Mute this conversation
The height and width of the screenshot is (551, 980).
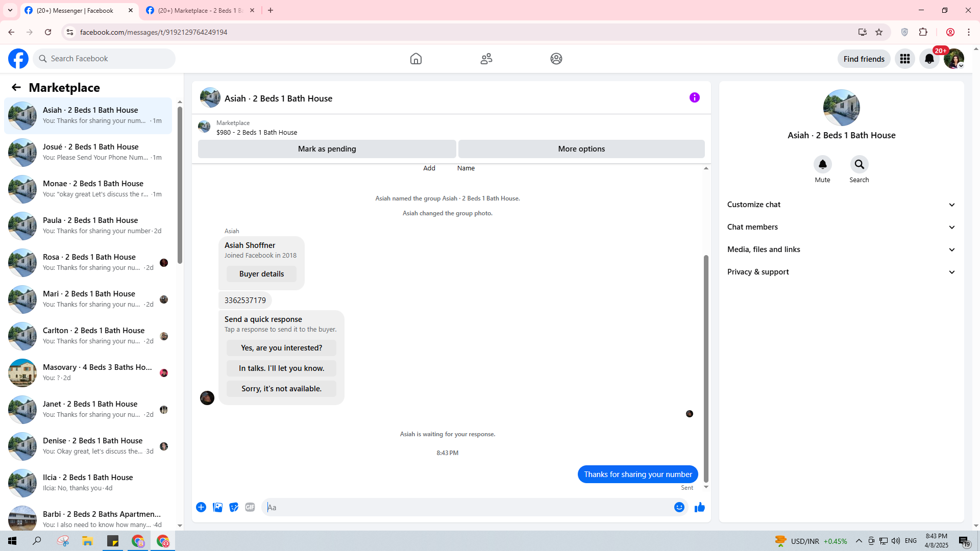pyautogui.click(x=822, y=165)
